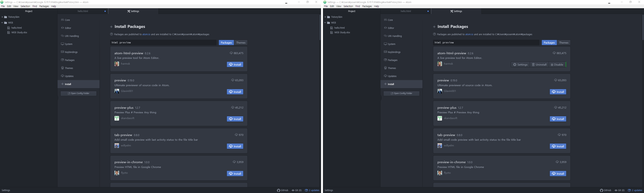Select Packages filter in left window

pyautogui.click(x=226, y=43)
